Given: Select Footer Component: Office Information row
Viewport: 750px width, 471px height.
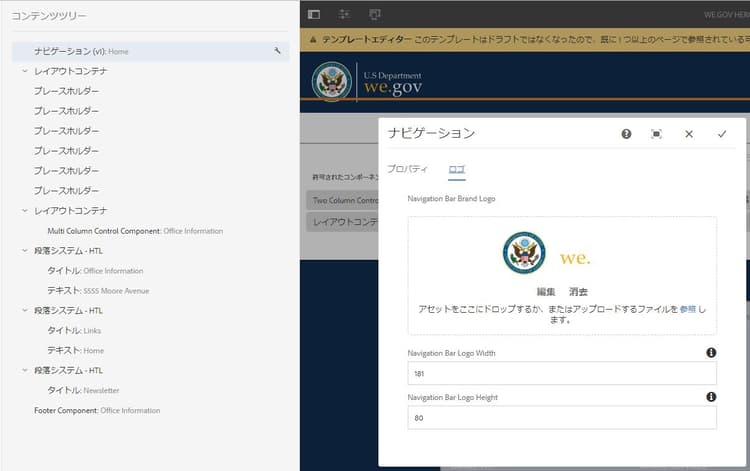Looking at the screenshot, I should [97, 410].
